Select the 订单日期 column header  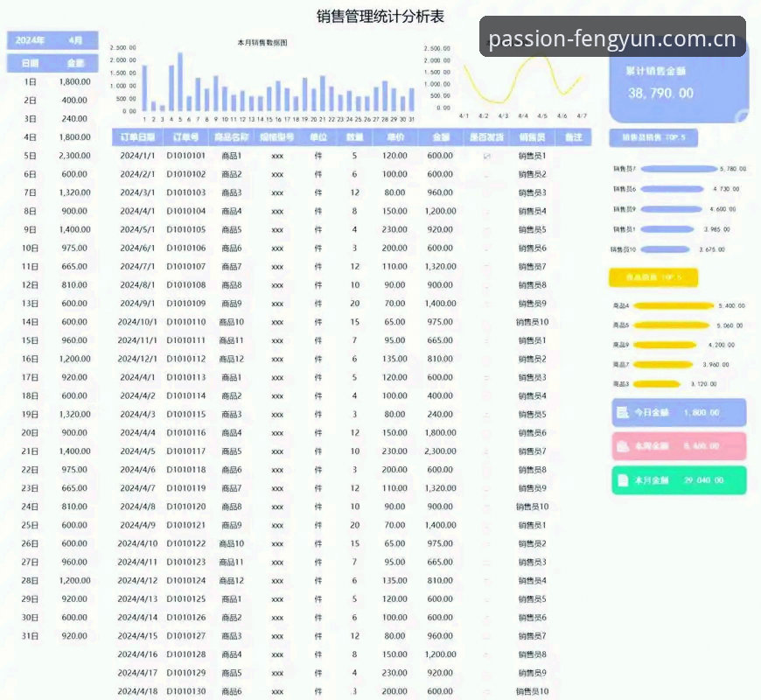pyautogui.click(x=137, y=137)
